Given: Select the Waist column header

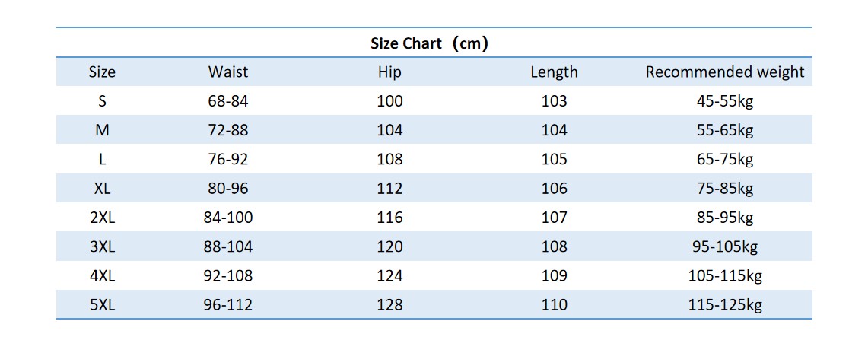Looking at the screenshot, I should click(228, 72).
